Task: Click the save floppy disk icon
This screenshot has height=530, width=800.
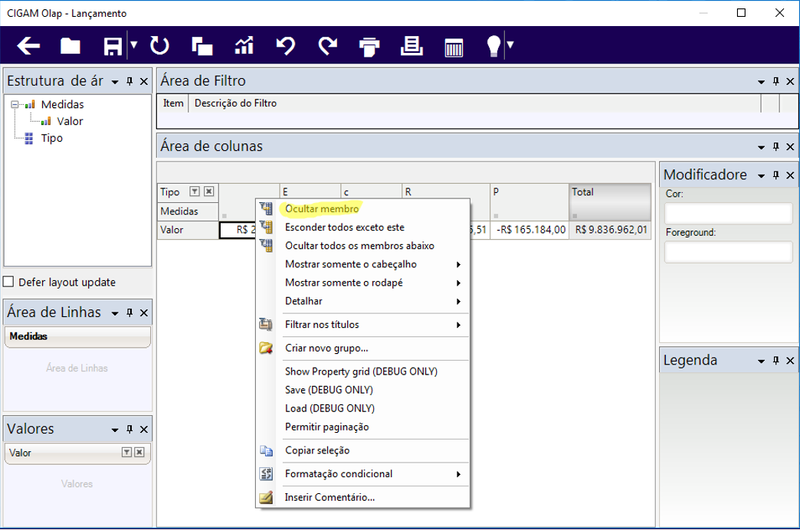Action: click(x=113, y=46)
